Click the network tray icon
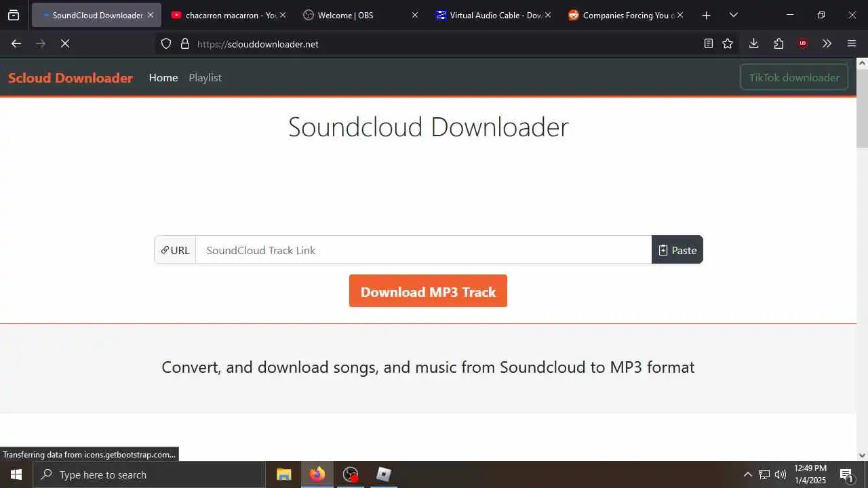Viewport: 868px width, 488px height. 764,474
